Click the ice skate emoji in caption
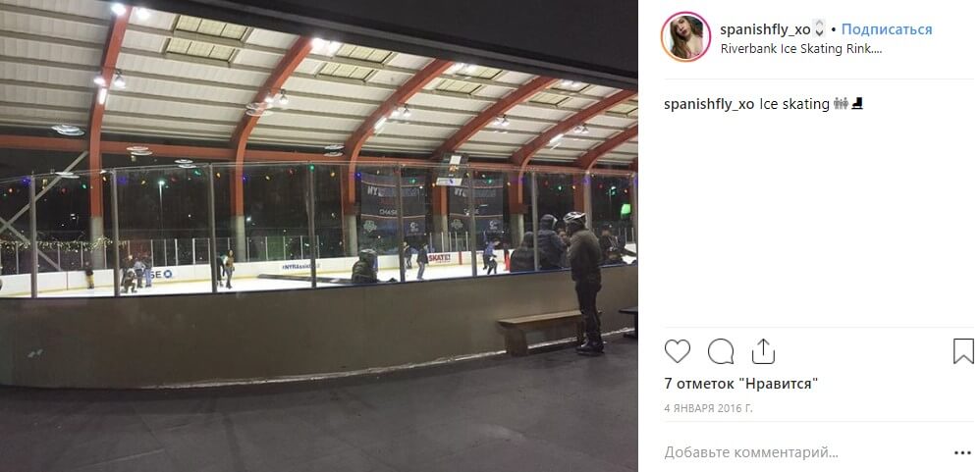Image resolution: width=980 pixels, height=472 pixels. 857,104
